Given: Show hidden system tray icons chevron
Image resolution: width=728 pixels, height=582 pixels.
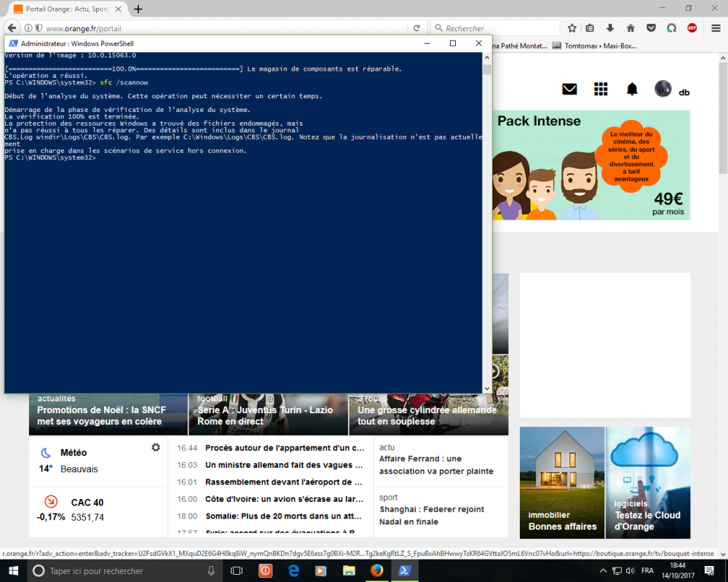Looking at the screenshot, I should [603, 570].
